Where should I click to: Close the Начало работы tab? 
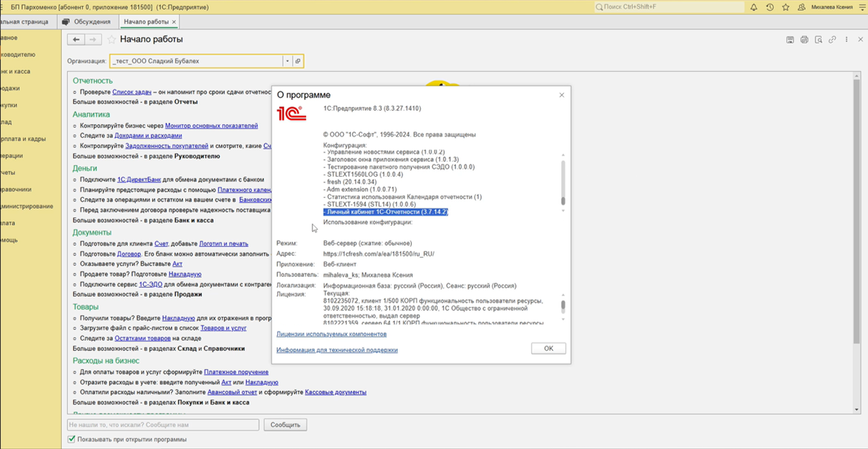click(x=174, y=22)
